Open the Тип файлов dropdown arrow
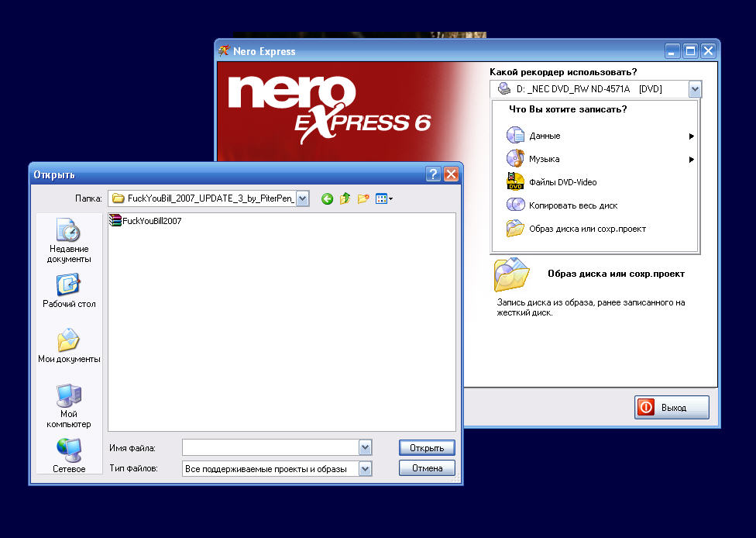 [366, 468]
